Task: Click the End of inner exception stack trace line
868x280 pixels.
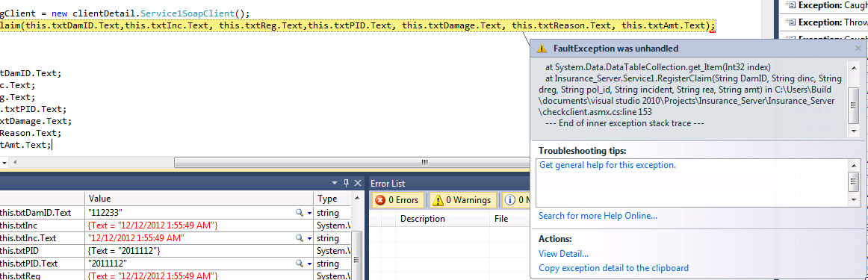Action: [625, 123]
